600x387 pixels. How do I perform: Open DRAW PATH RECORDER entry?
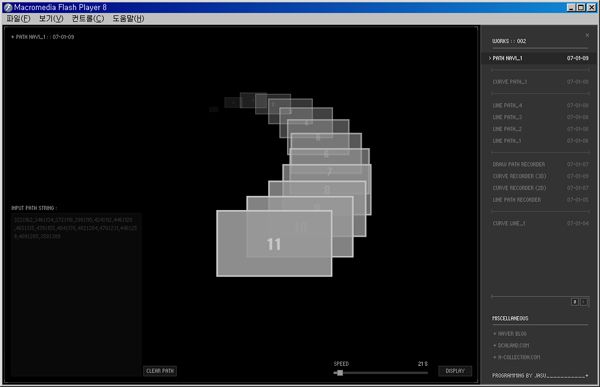(540, 164)
